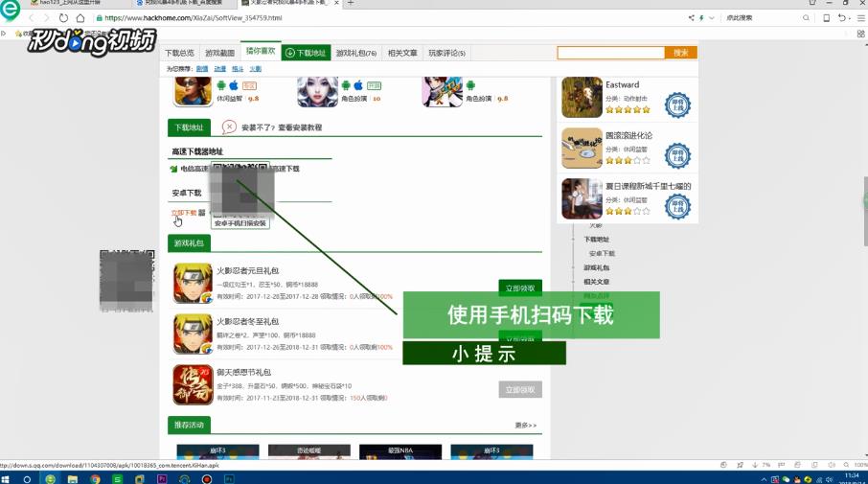Open the 下载总览 page tab
Screen dimensions: 868x484
(x=179, y=53)
